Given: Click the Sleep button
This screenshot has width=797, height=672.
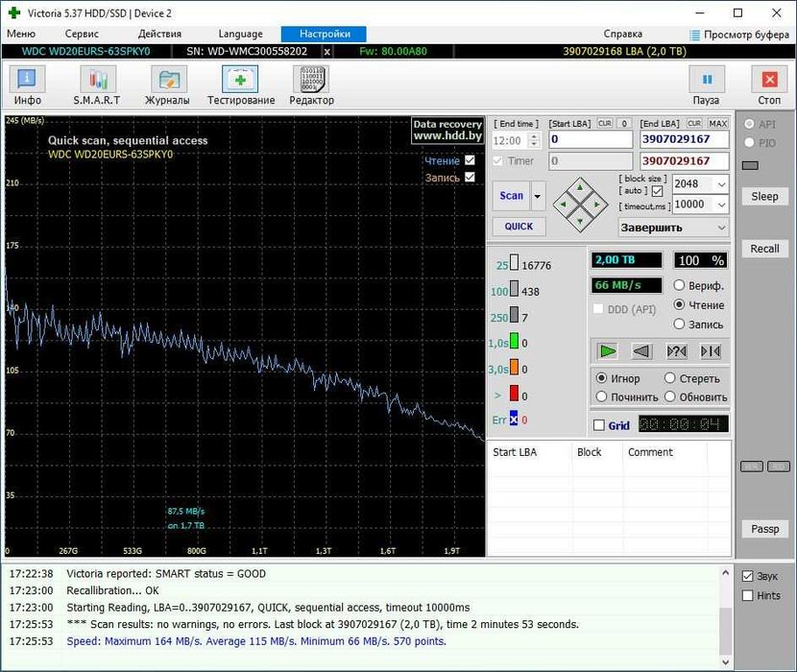Looking at the screenshot, I should pyautogui.click(x=764, y=196).
